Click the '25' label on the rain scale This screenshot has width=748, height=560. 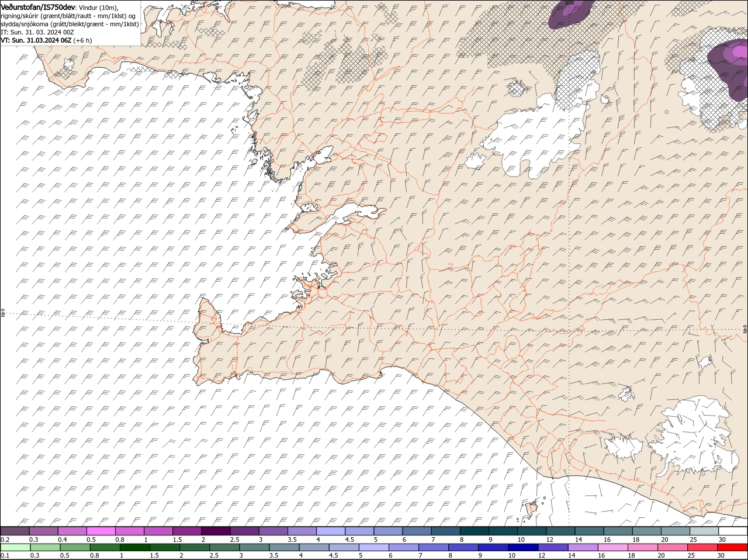point(691,555)
